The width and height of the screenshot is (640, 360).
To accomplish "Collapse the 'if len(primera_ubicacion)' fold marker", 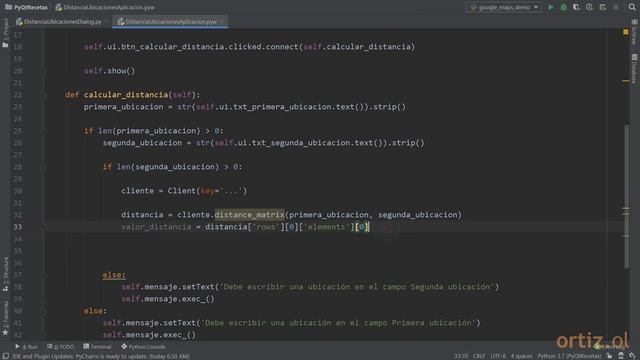I will click(43, 131).
